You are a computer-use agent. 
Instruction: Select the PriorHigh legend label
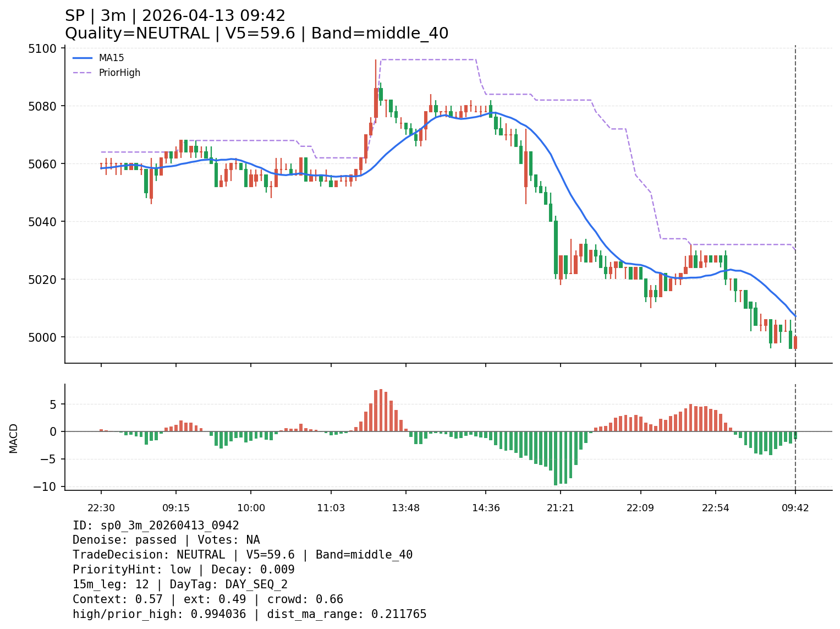(x=119, y=73)
